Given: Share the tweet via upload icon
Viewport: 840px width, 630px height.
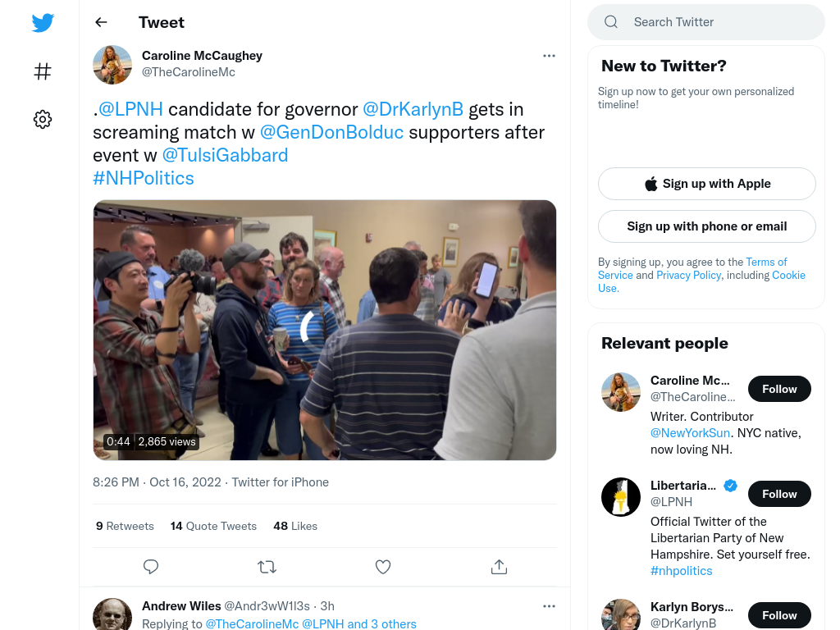Looking at the screenshot, I should click(x=499, y=567).
